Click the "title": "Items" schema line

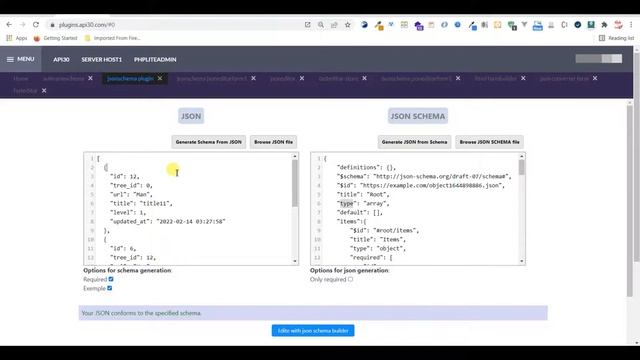click(x=378, y=239)
